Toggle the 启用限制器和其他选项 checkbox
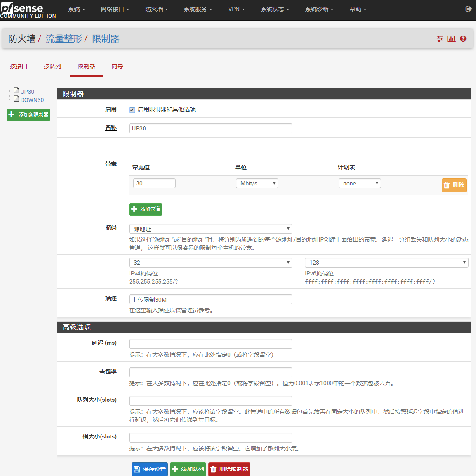Screen dimensions: 476x476 click(132, 110)
